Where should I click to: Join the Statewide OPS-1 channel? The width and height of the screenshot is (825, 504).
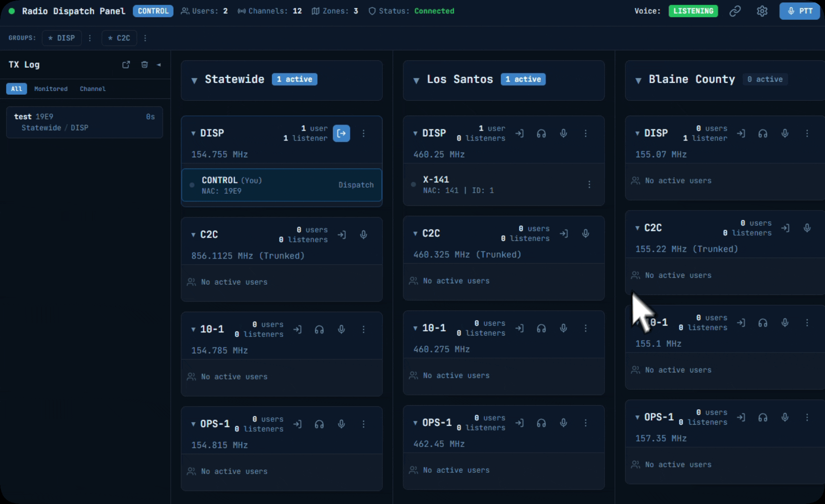pos(297,424)
